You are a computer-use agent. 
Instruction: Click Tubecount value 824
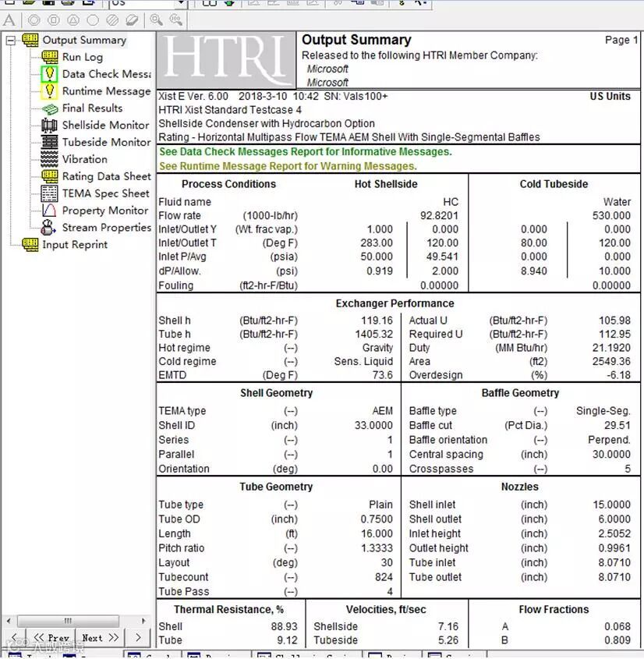[384, 577]
